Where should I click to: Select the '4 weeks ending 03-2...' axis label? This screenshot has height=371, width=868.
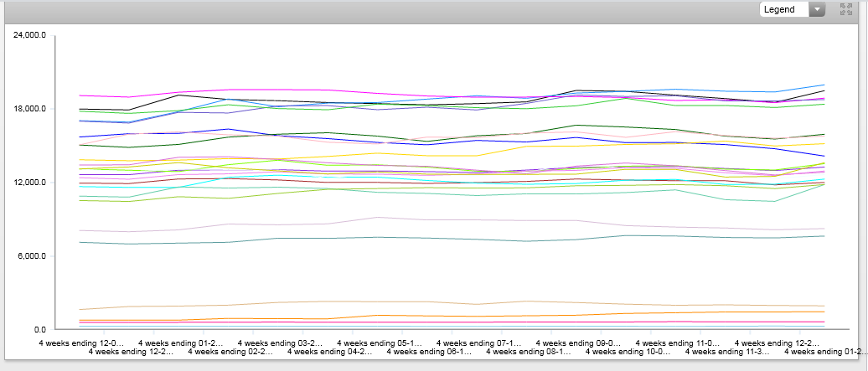pyautogui.click(x=281, y=343)
